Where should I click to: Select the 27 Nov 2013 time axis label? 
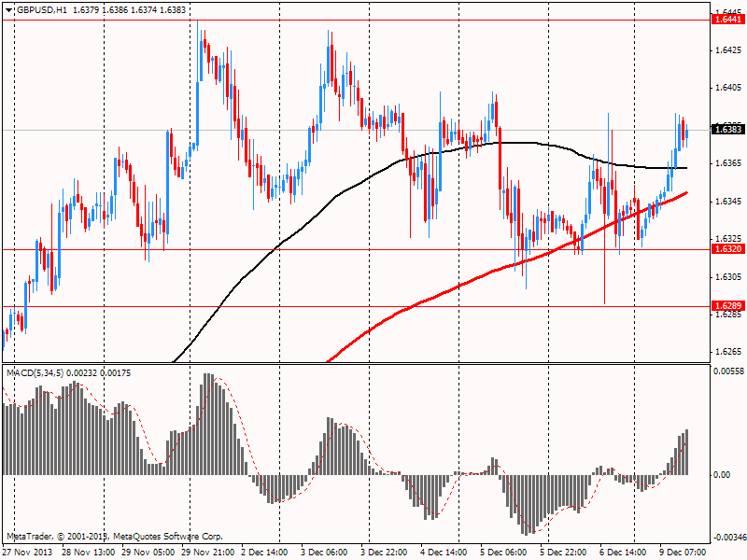coord(27,553)
